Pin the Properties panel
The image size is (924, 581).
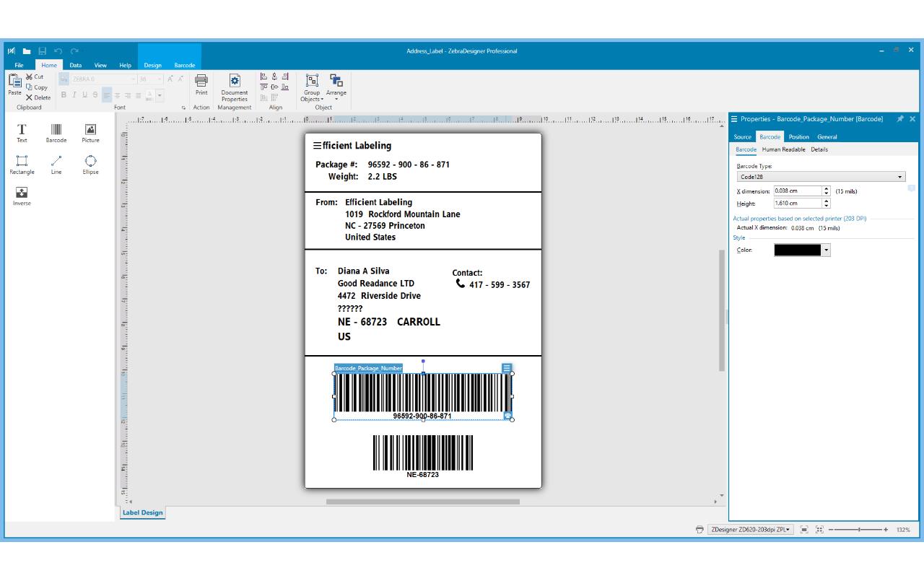[x=900, y=119]
